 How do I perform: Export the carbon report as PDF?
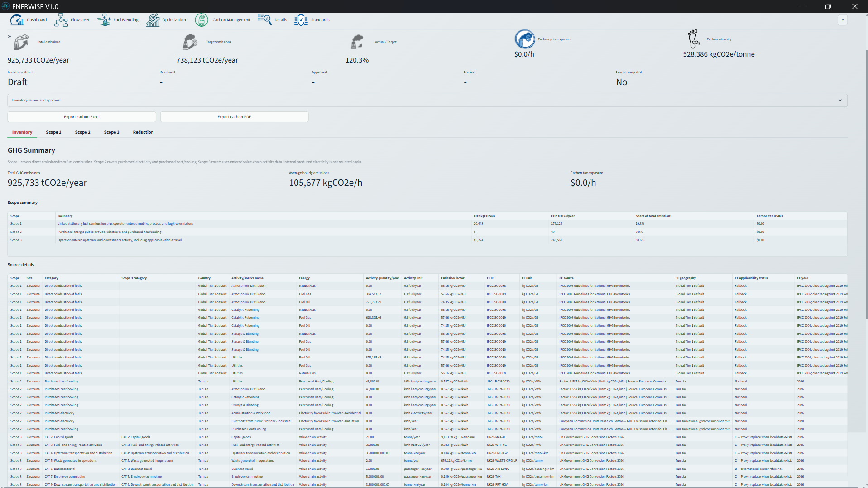(x=234, y=117)
